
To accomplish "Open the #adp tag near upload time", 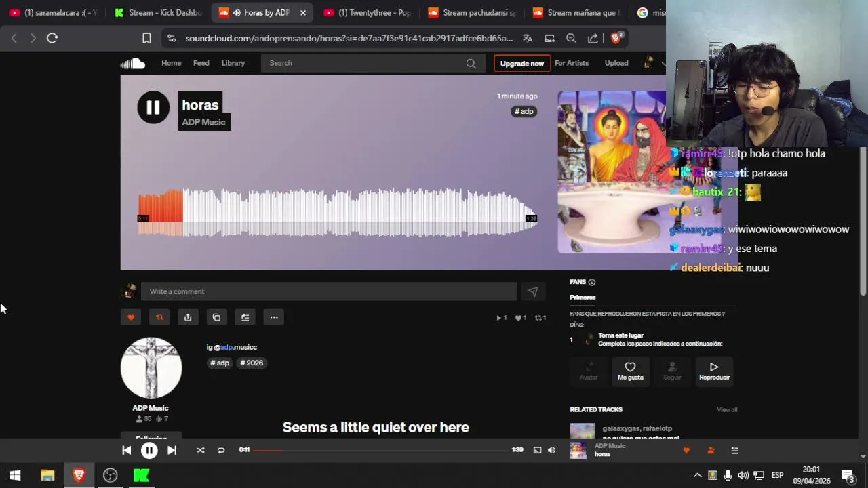I will coord(524,111).
